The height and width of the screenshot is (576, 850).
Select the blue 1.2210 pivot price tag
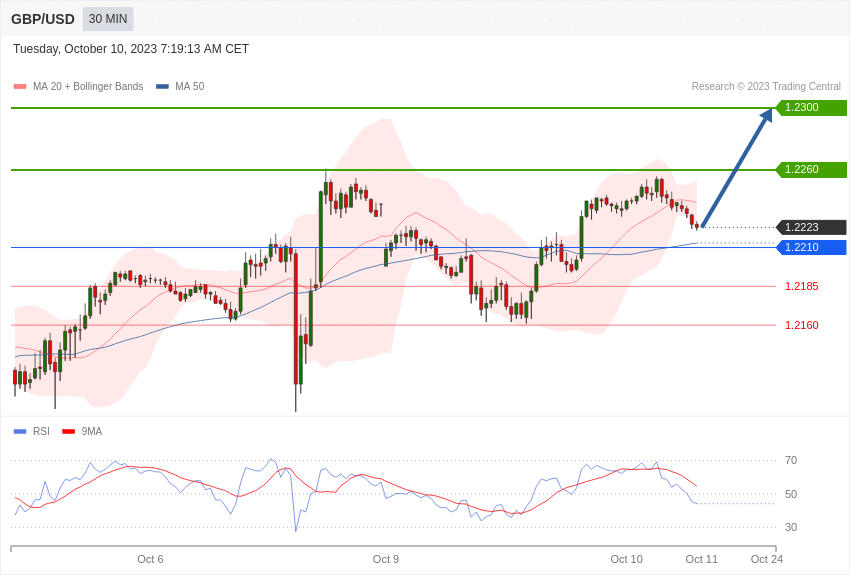click(812, 247)
